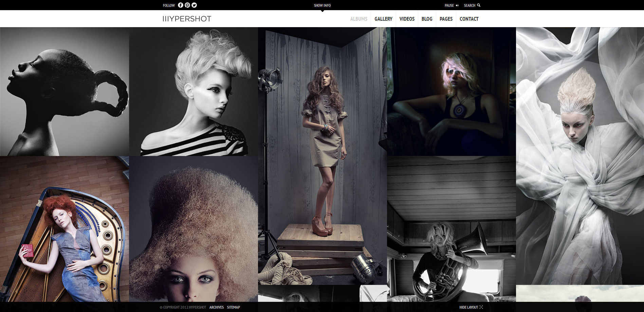Pause the background audio
The width and height of the screenshot is (644, 312).
[449, 5]
